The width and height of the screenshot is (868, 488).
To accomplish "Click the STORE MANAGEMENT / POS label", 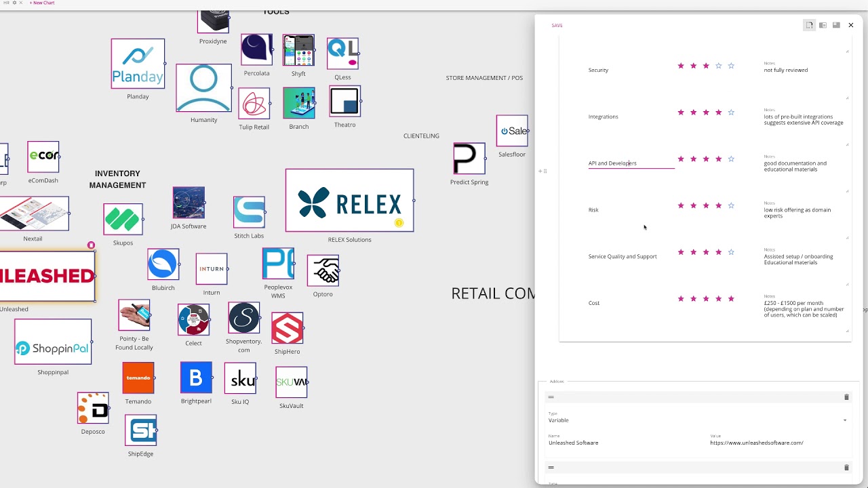I will point(484,78).
